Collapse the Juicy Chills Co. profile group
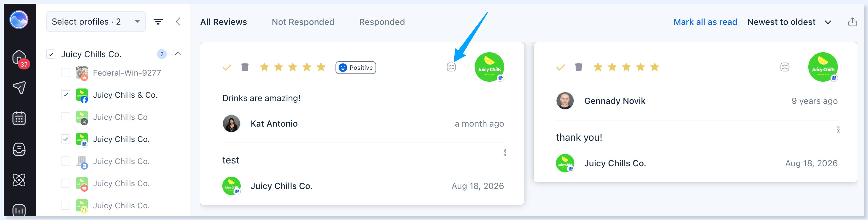This screenshot has height=220, width=868. (178, 54)
